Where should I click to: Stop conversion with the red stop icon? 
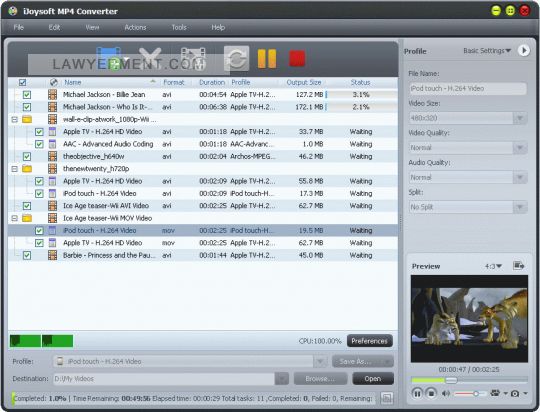click(297, 58)
